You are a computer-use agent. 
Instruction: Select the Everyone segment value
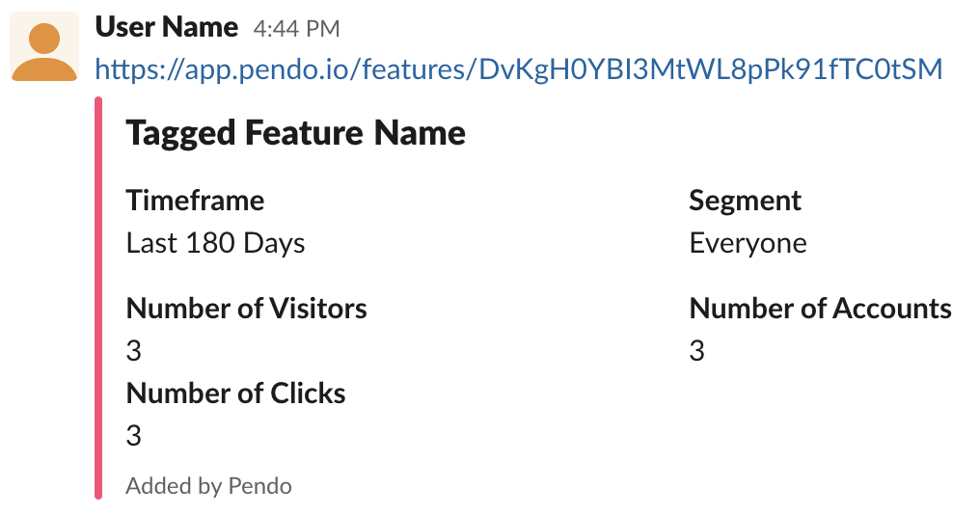(748, 243)
